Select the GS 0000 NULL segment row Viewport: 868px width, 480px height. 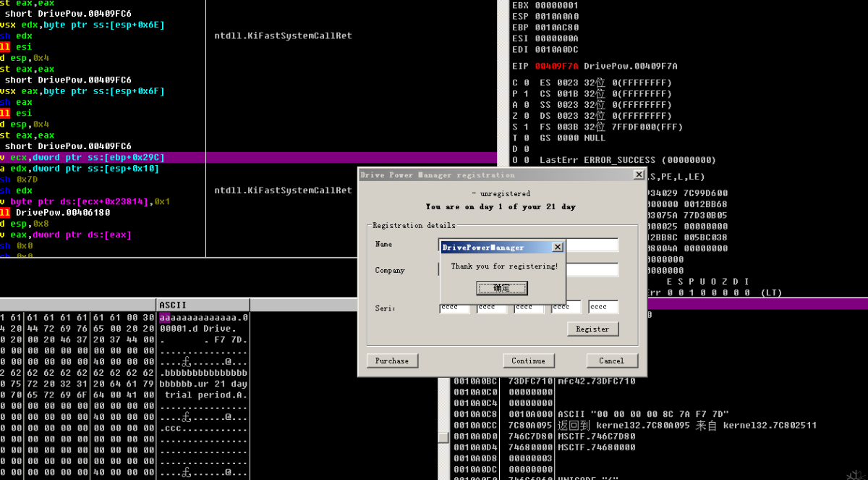(x=573, y=138)
